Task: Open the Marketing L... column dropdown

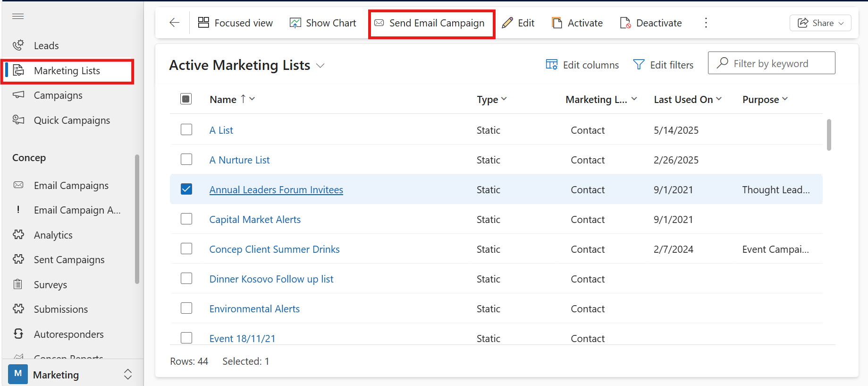Action: [634, 99]
